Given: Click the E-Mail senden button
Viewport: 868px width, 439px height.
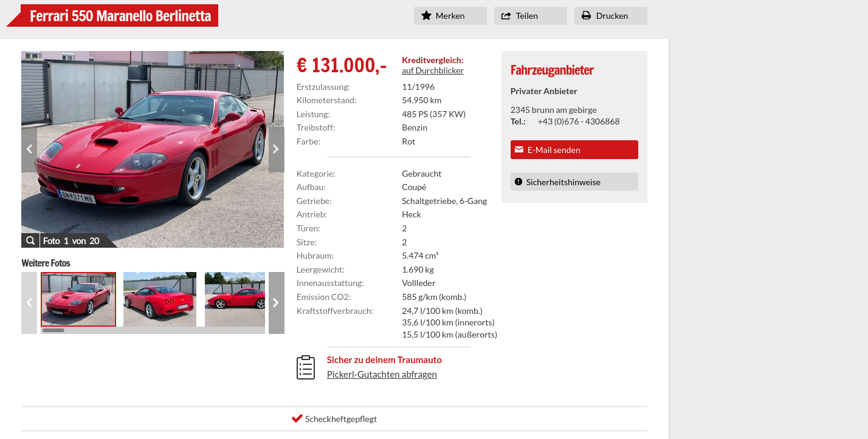Looking at the screenshot, I should pos(574,149).
